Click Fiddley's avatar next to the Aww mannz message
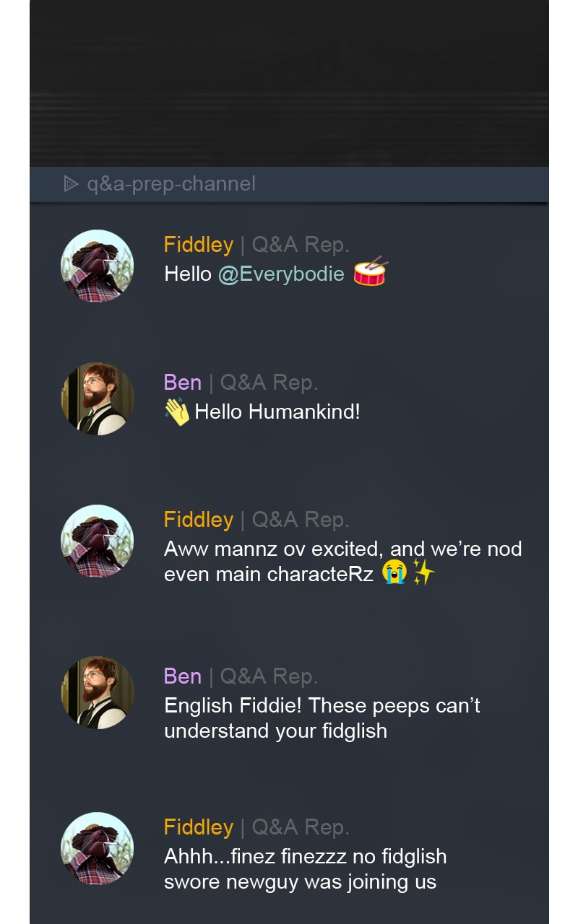The height and width of the screenshot is (924, 578). tap(98, 541)
